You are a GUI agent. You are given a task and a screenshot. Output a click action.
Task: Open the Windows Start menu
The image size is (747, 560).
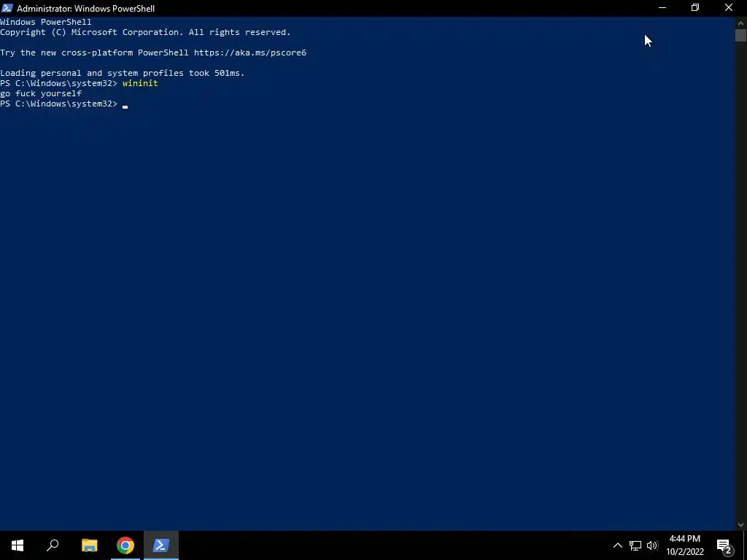[18, 545]
